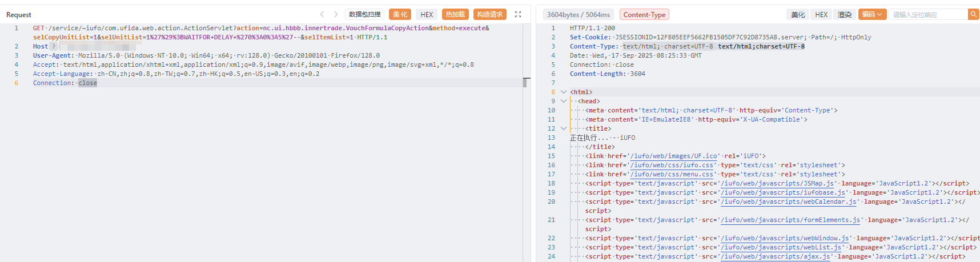Viewport: 980px width, 262px height.
Task: Toggle 美化 in the Request toolbar
Action: [x=400, y=14]
